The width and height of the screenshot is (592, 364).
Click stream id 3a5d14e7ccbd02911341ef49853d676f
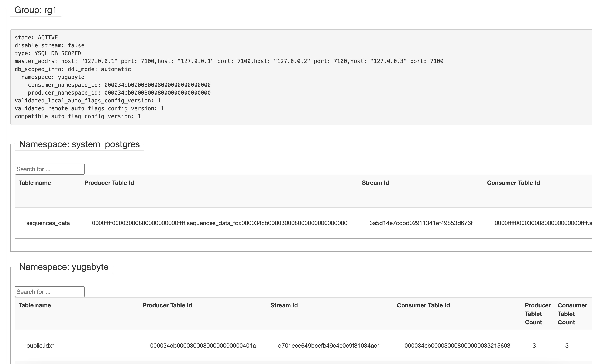tap(421, 223)
